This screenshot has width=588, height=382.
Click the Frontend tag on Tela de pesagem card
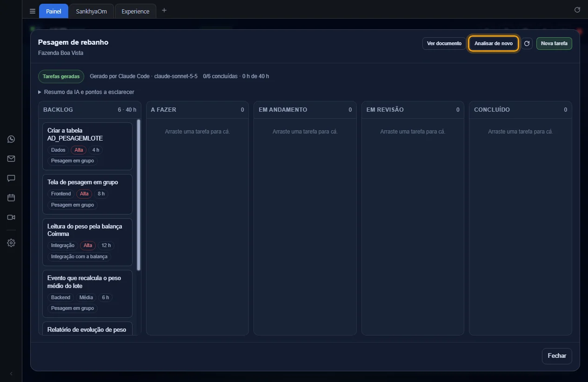[x=61, y=194]
